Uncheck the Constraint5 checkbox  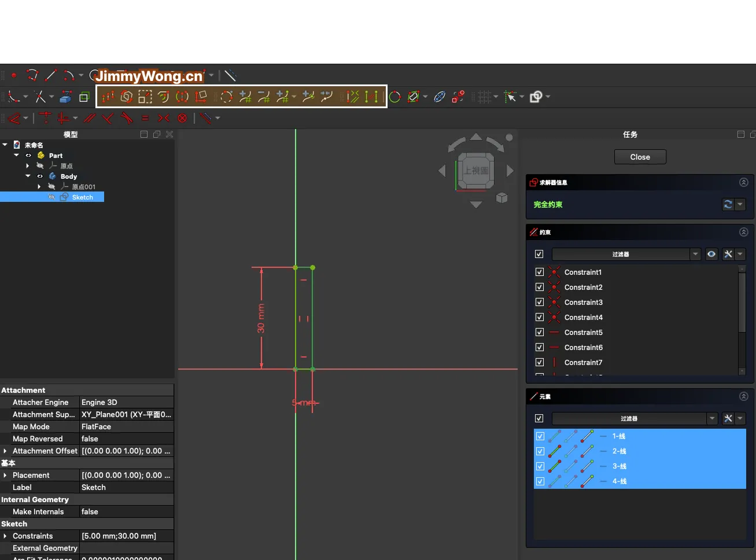tap(540, 332)
